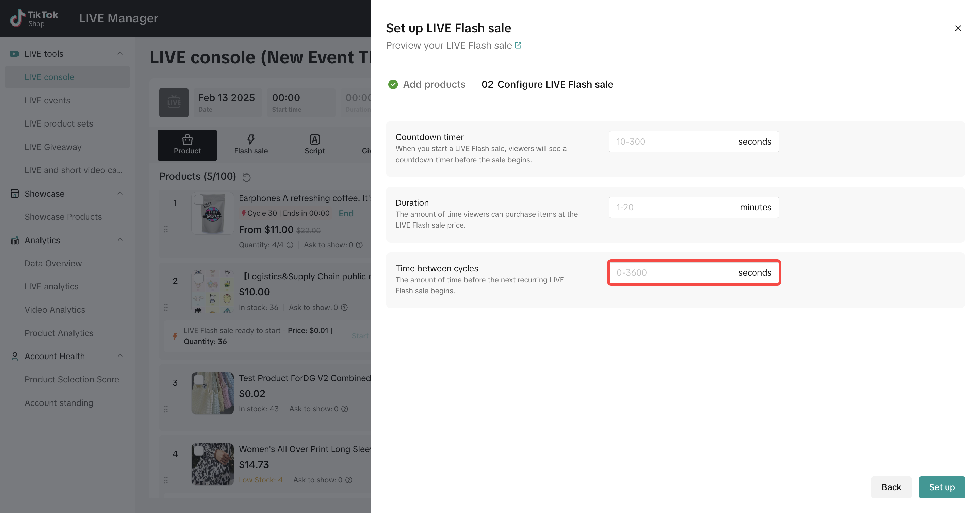Open the Script tab
Viewport: 980px width, 513px height.
coord(314,145)
